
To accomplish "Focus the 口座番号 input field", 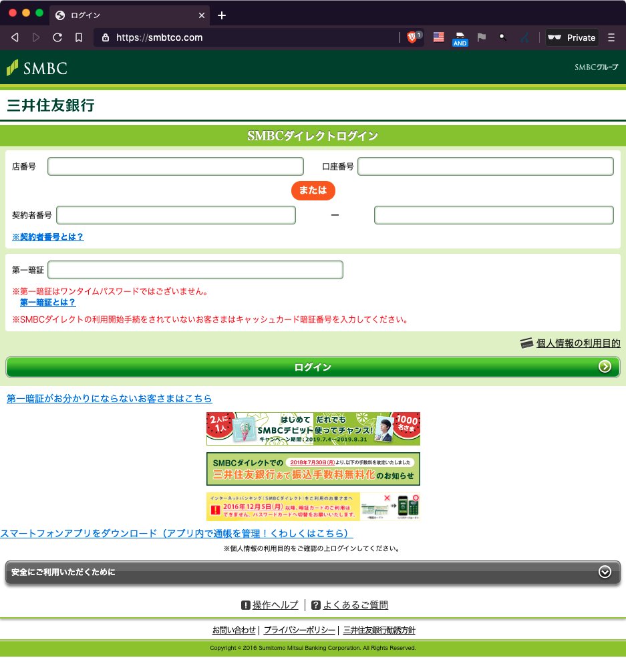I will tap(485, 166).
